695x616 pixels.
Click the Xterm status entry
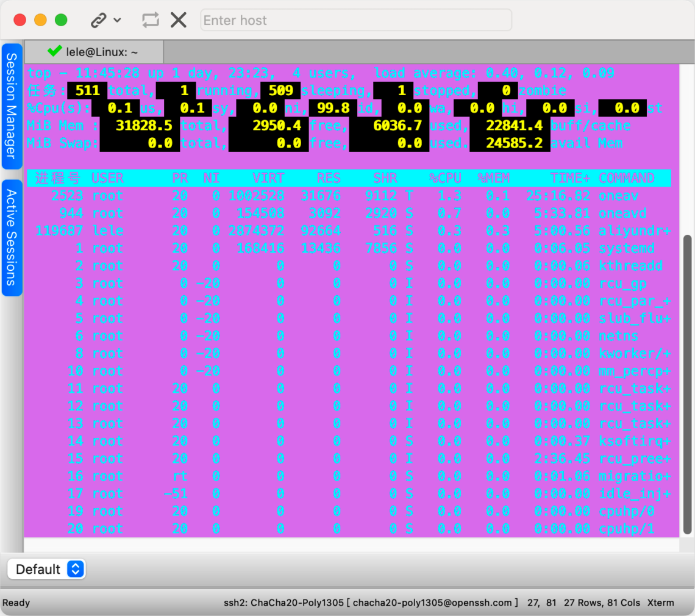[660, 603]
